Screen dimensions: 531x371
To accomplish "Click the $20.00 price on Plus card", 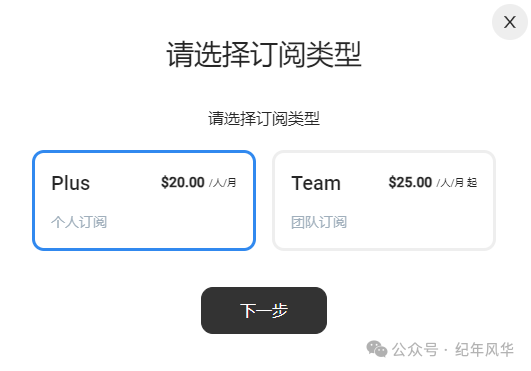I will coord(183,182).
